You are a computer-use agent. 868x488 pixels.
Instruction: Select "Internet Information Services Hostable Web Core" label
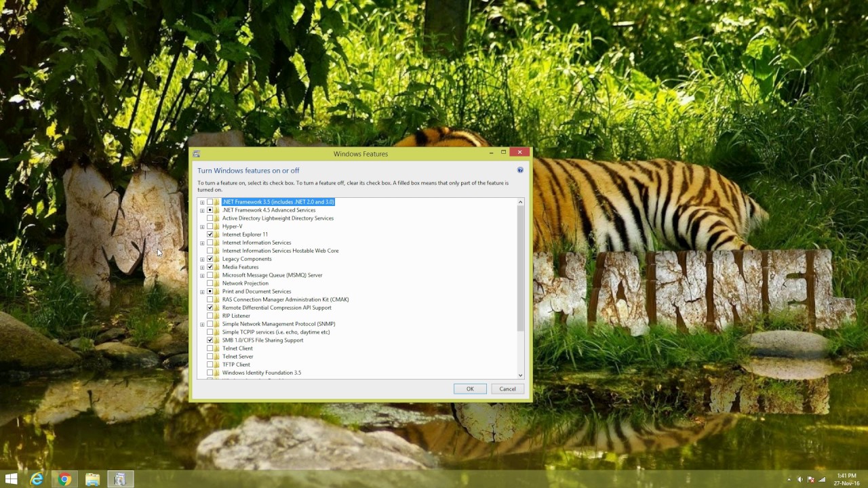(x=280, y=251)
